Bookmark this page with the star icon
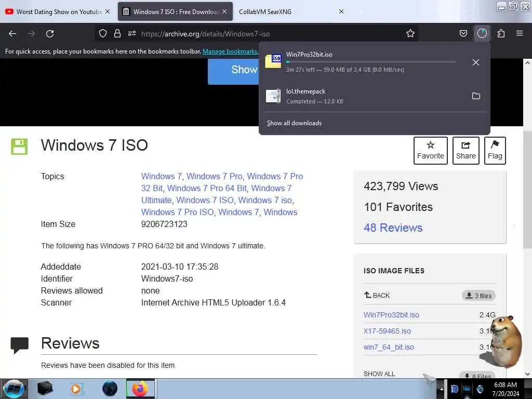The width and height of the screenshot is (532, 399). pos(410,33)
